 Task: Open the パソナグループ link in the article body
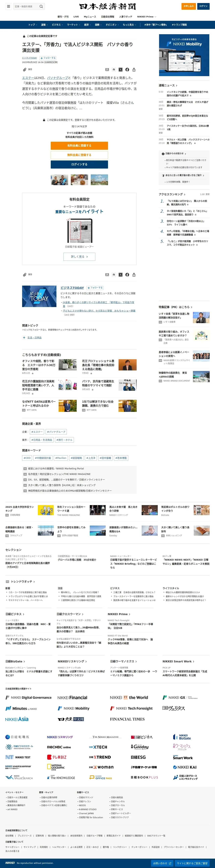click(x=58, y=78)
